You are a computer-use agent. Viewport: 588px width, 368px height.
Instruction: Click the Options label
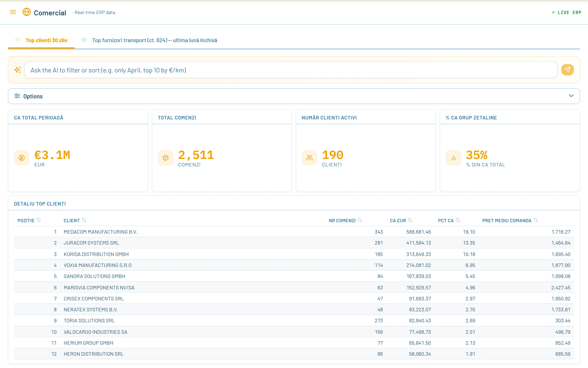point(33,96)
